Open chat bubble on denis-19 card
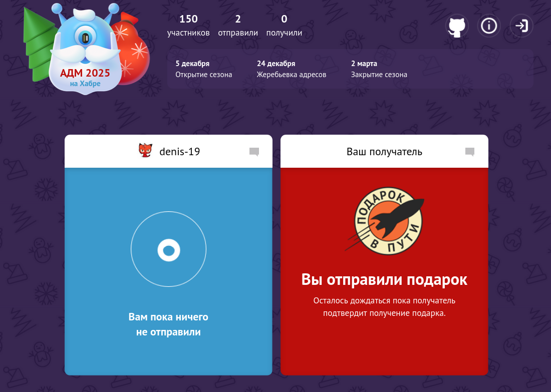The width and height of the screenshot is (551, 392). [254, 152]
